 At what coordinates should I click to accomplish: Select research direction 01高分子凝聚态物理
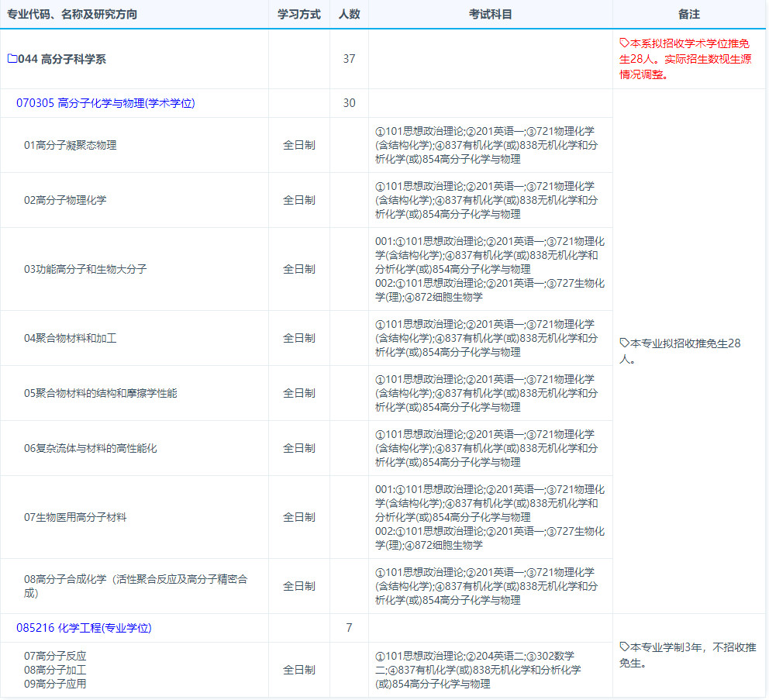pos(71,145)
